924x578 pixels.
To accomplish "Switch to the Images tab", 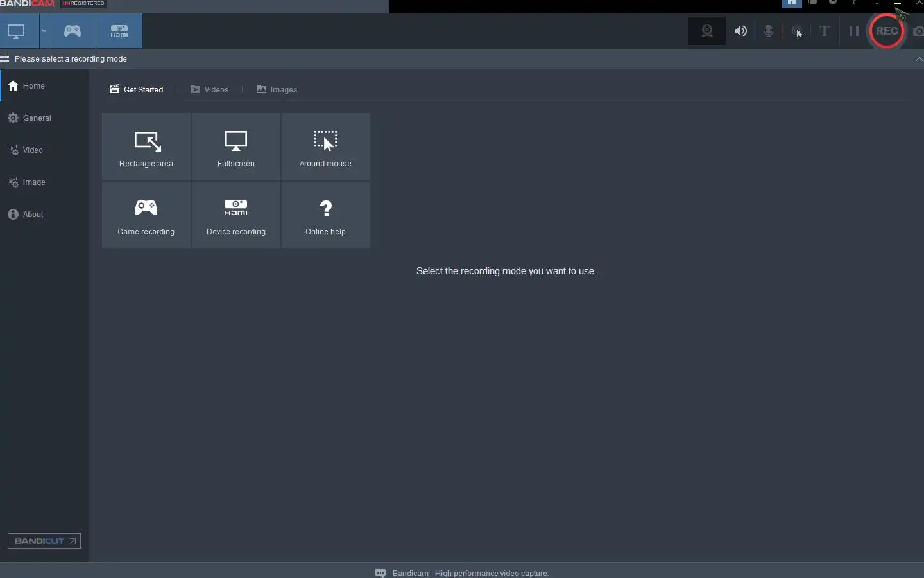I will (277, 89).
